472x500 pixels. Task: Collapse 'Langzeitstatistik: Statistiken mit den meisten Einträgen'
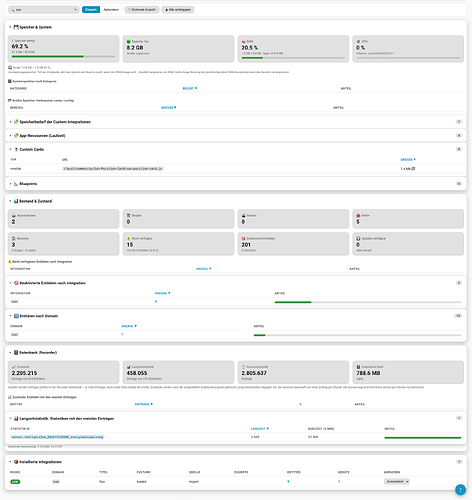pyautogui.click(x=10, y=418)
